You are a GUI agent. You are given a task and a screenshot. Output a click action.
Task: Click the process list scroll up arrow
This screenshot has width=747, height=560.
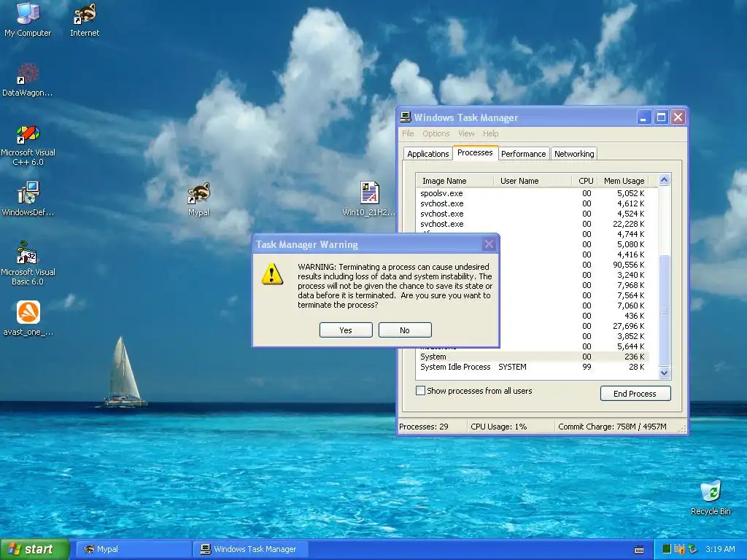point(664,180)
